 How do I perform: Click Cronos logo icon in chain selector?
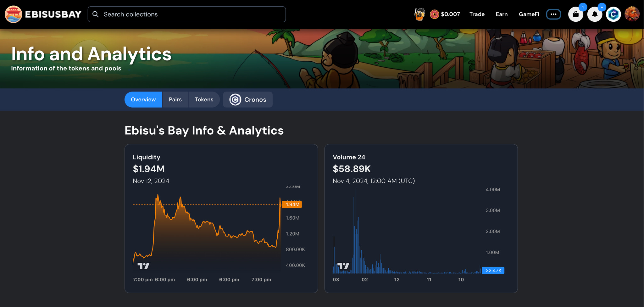235,99
